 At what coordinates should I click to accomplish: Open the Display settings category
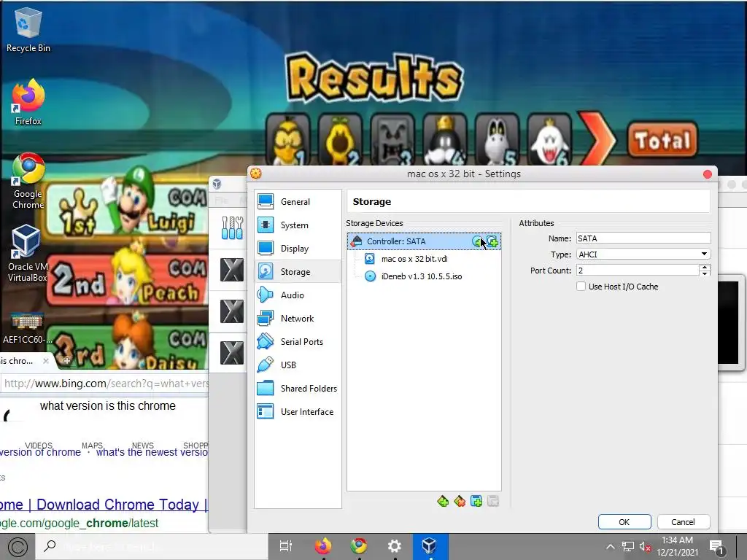(x=298, y=248)
